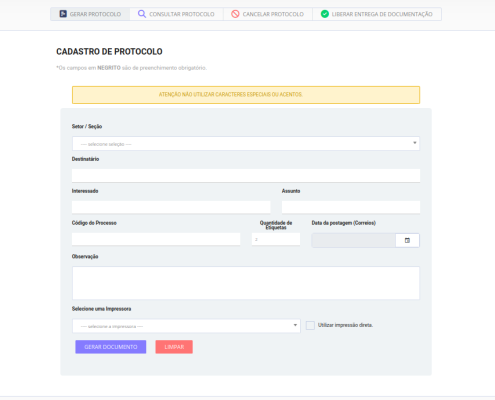Click the magnifier icon for Consultar Protocolo
495x400 pixels.
142,14
